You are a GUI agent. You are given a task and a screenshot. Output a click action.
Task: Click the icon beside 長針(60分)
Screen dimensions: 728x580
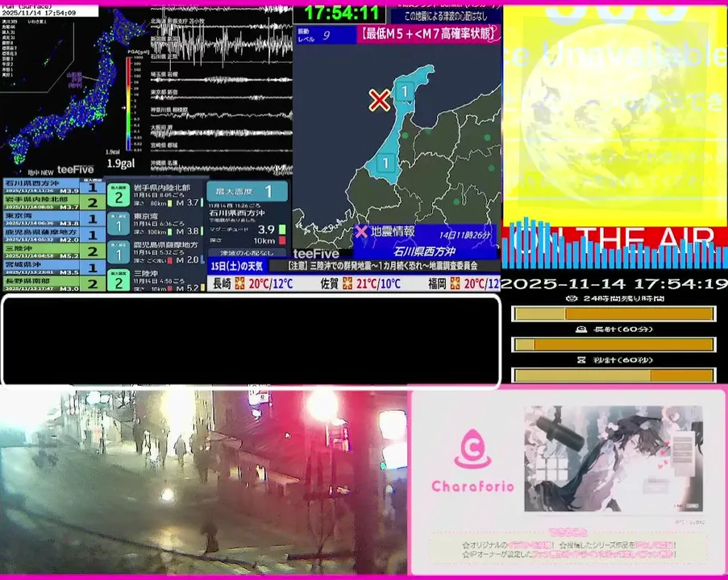(580, 329)
